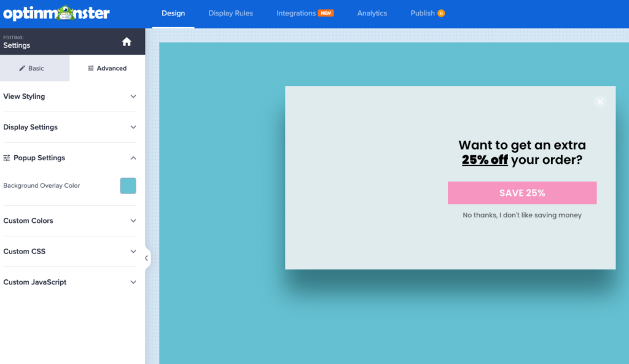Screen dimensions: 629x364
Task: Expand the Custom JavaScript section
Action: (x=133, y=282)
